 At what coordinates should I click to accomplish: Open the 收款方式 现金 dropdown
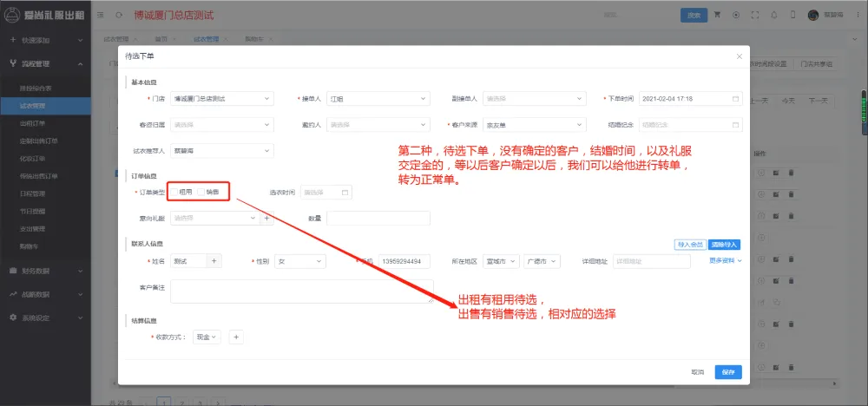tap(207, 337)
